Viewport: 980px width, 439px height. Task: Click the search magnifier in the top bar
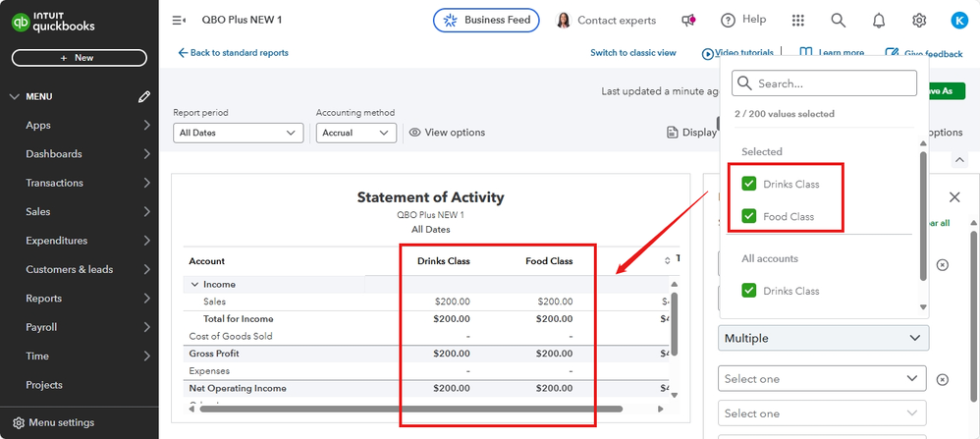(838, 20)
